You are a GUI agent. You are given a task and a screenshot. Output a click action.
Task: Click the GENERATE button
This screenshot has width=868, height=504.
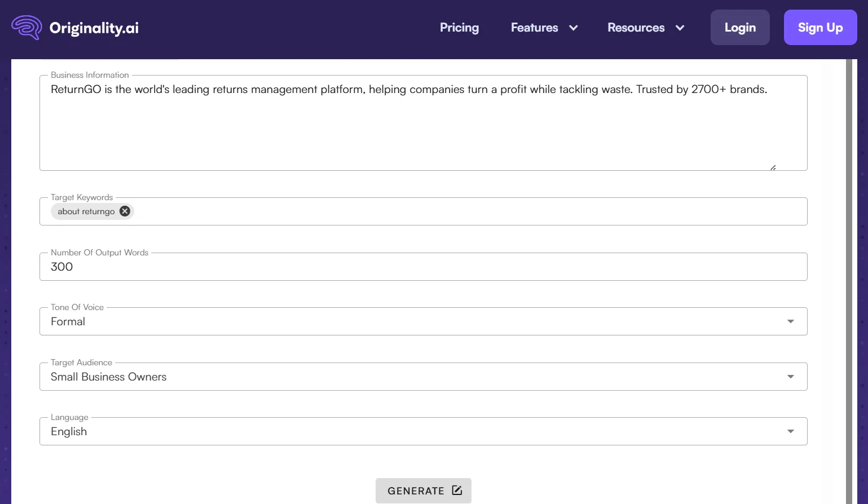[x=424, y=490]
